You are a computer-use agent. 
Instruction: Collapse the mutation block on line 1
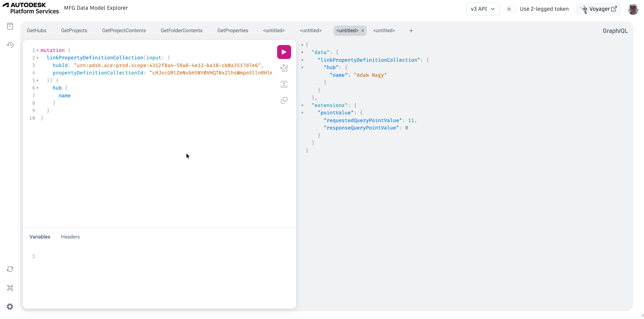37,50
